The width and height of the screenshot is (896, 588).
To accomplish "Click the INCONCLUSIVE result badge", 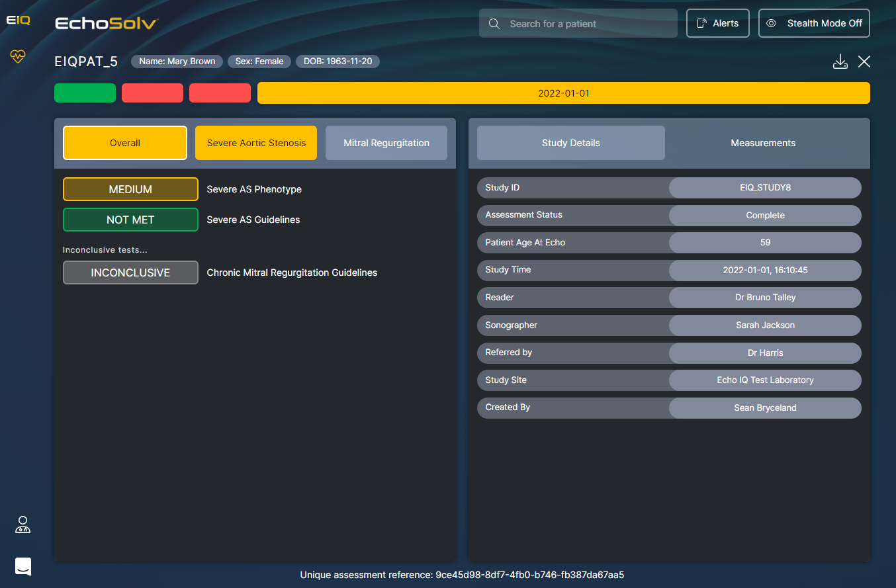I will pos(130,273).
